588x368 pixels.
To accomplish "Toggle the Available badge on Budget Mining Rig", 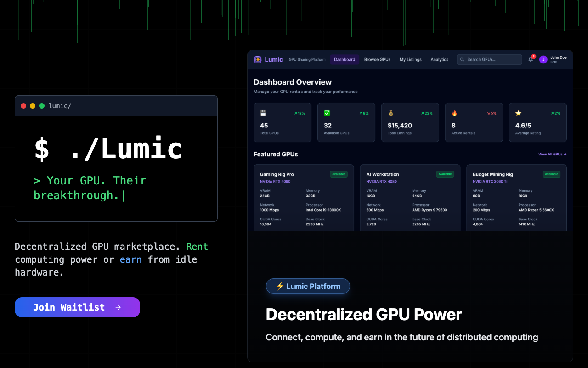I will point(552,174).
